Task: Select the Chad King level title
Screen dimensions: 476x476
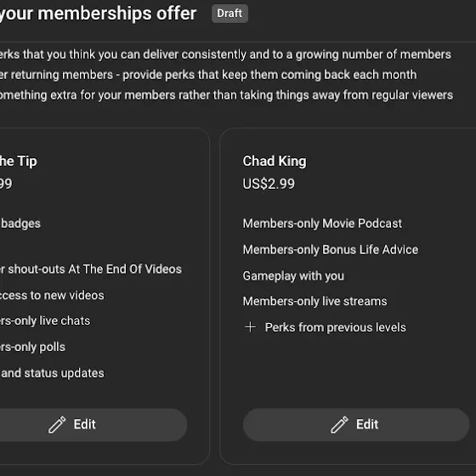Action: (x=275, y=161)
